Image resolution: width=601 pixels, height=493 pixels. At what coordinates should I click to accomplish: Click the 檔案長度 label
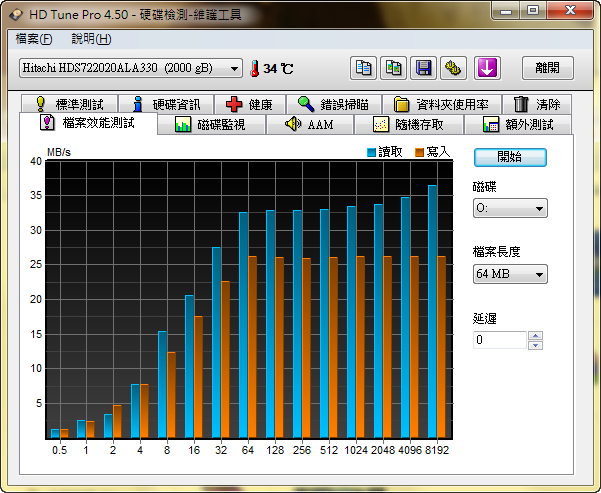pyautogui.click(x=496, y=252)
